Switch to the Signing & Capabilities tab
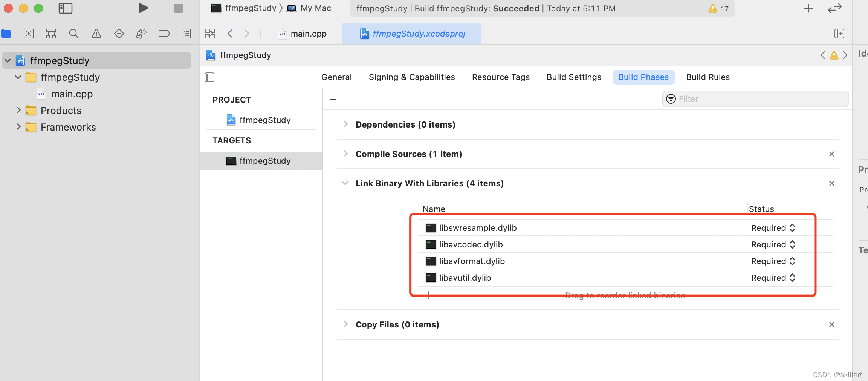The image size is (868, 381). point(411,77)
